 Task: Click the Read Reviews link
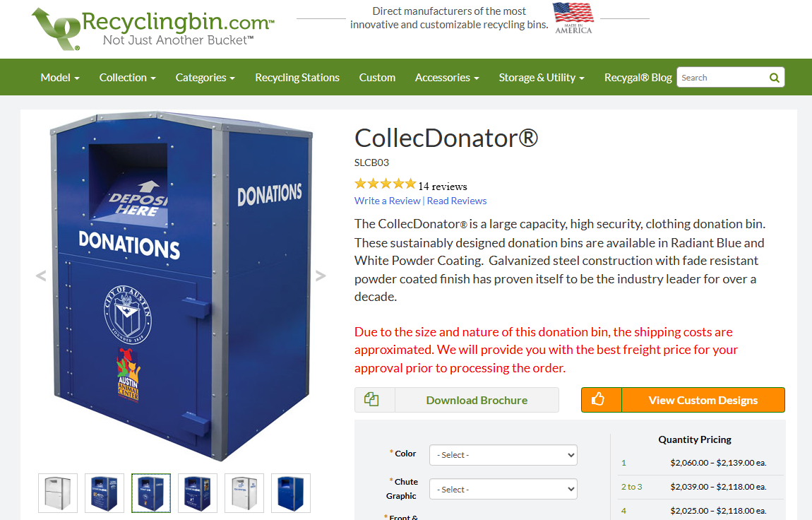(x=457, y=201)
